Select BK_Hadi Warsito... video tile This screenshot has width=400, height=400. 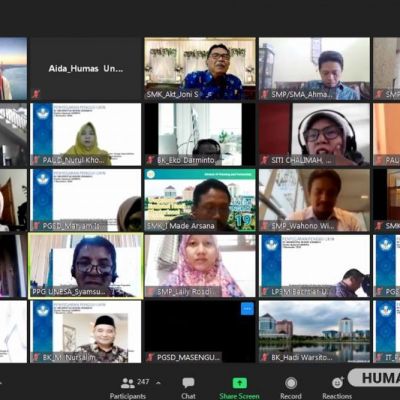click(x=314, y=332)
